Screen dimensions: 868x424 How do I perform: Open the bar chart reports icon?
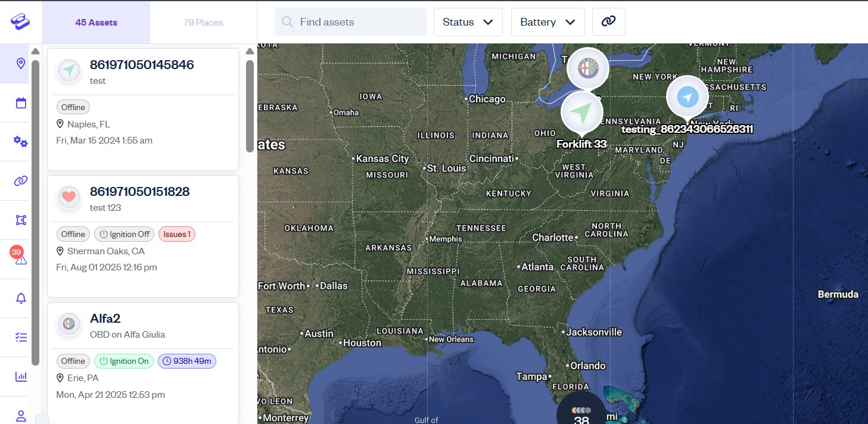[x=21, y=376]
